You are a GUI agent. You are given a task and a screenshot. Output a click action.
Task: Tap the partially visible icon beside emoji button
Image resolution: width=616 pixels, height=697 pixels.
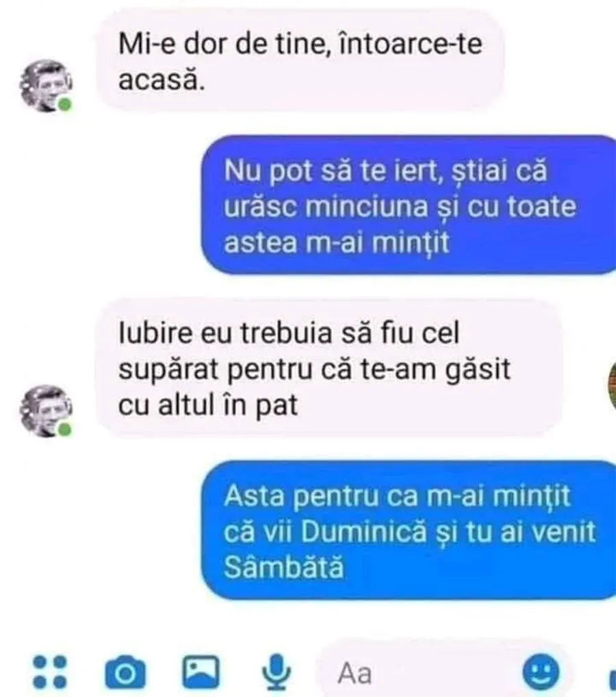click(x=613, y=680)
